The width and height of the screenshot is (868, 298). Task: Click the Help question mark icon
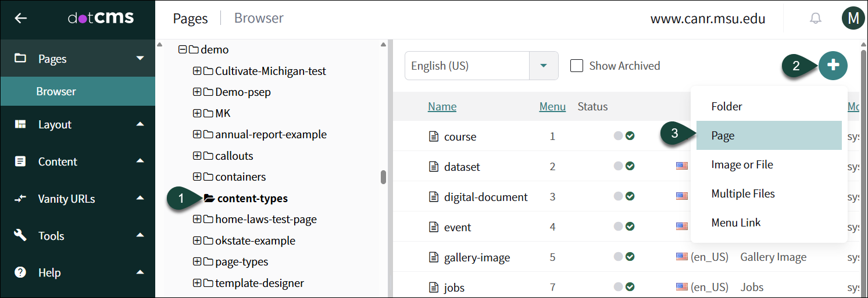coord(21,272)
